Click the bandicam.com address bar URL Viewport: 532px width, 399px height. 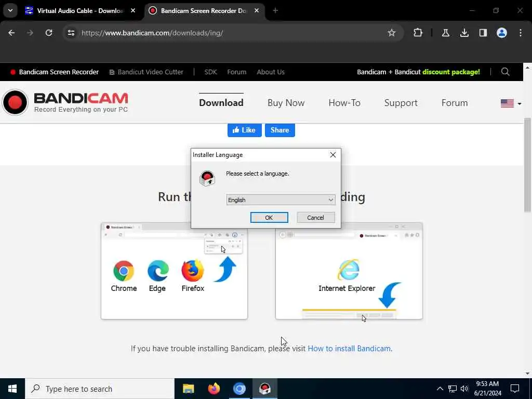(x=152, y=33)
